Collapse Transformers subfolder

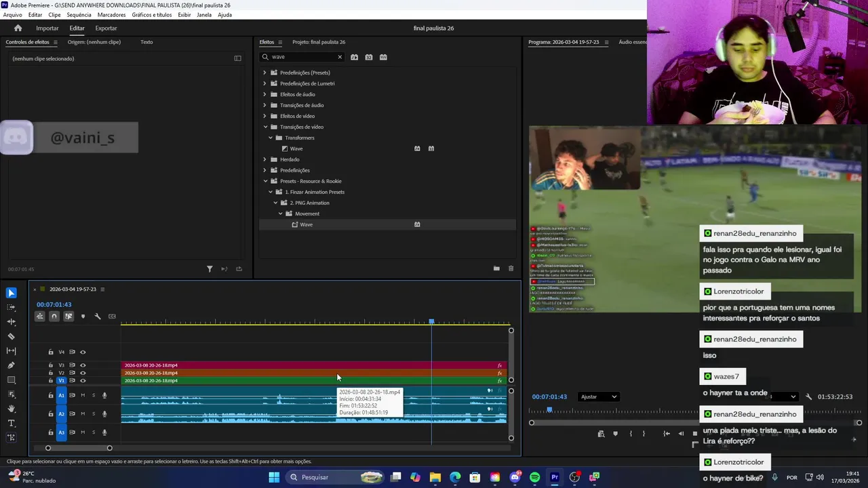tap(271, 138)
